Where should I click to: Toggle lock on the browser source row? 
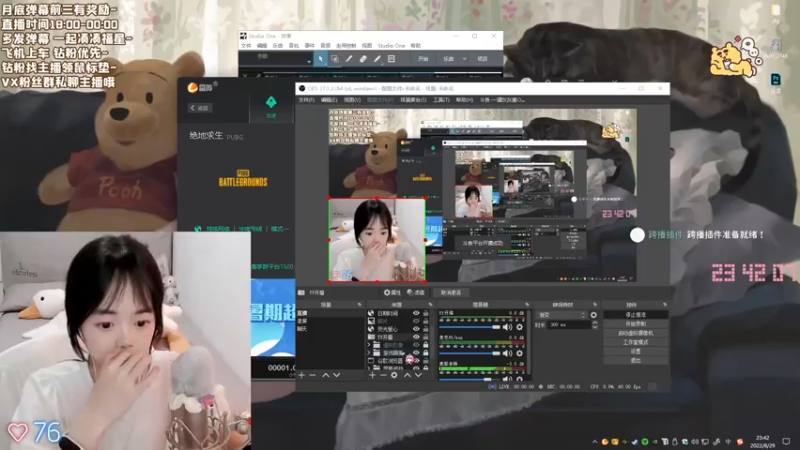coord(425,361)
